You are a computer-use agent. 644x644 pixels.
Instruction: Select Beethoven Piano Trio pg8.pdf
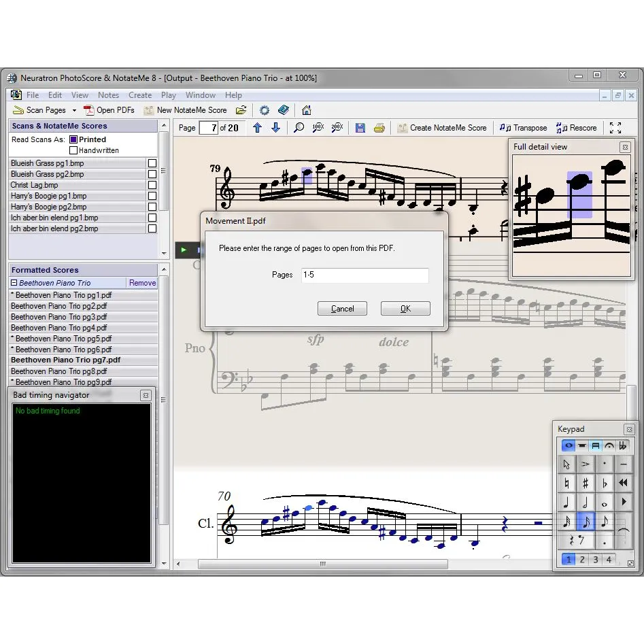coord(84,371)
